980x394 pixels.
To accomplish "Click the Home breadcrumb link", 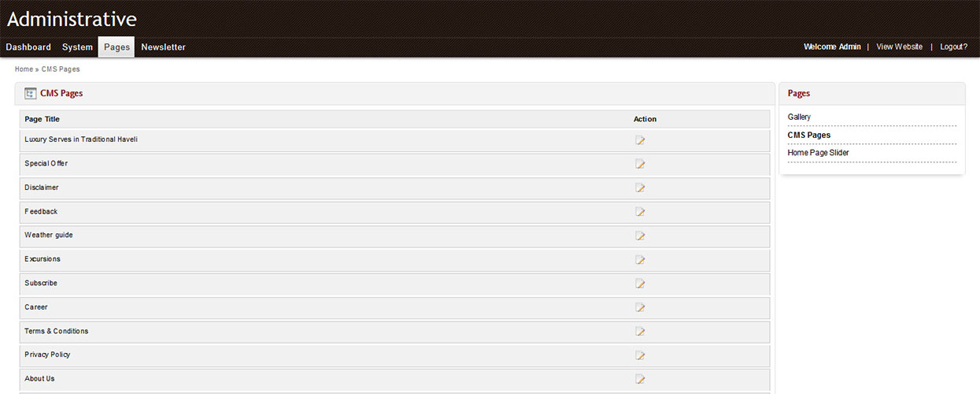I will coord(24,69).
